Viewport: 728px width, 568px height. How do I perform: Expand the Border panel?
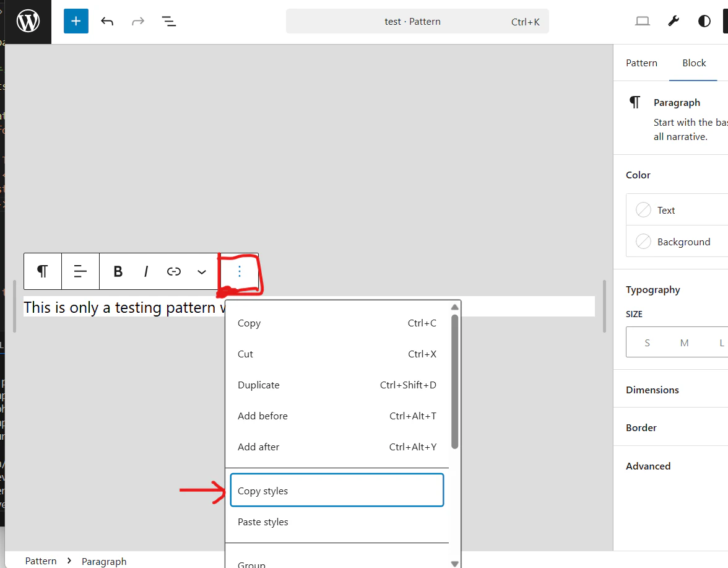pyautogui.click(x=670, y=428)
